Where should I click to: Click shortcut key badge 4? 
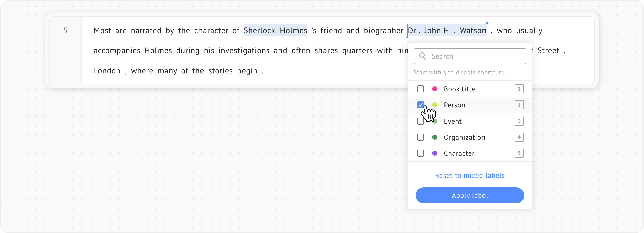[519, 137]
